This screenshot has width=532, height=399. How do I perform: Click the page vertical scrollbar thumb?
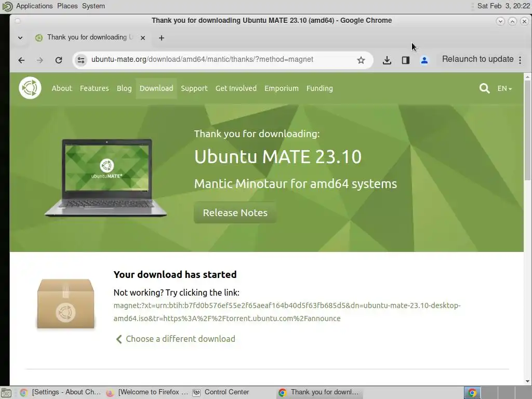pos(528,130)
